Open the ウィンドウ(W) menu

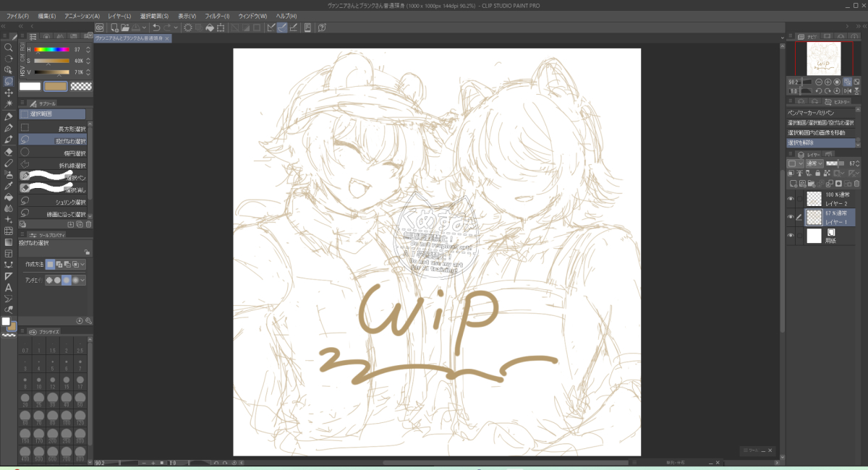[x=252, y=15]
